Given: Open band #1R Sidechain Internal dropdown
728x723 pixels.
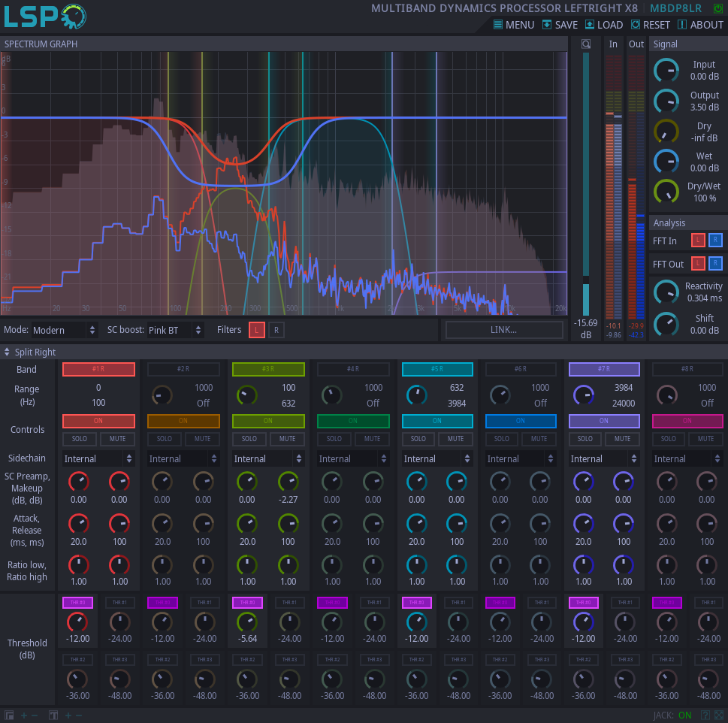Looking at the screenshot, I should pyautogui.click(x=98, y=458).
